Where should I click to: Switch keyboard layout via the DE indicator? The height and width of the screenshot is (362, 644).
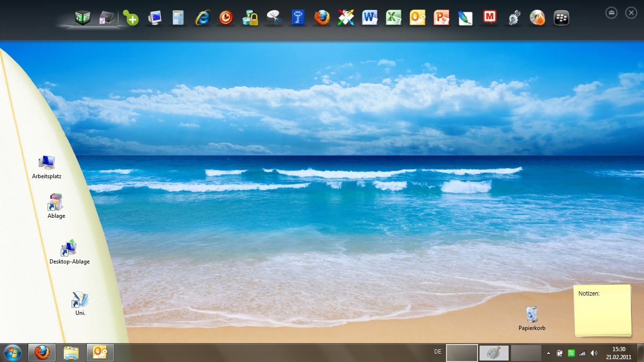[437, 352]
